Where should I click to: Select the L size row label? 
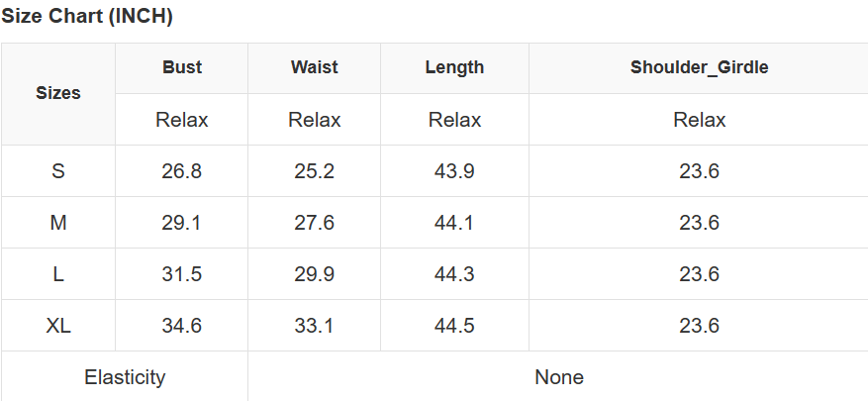(x=58, y=274)
